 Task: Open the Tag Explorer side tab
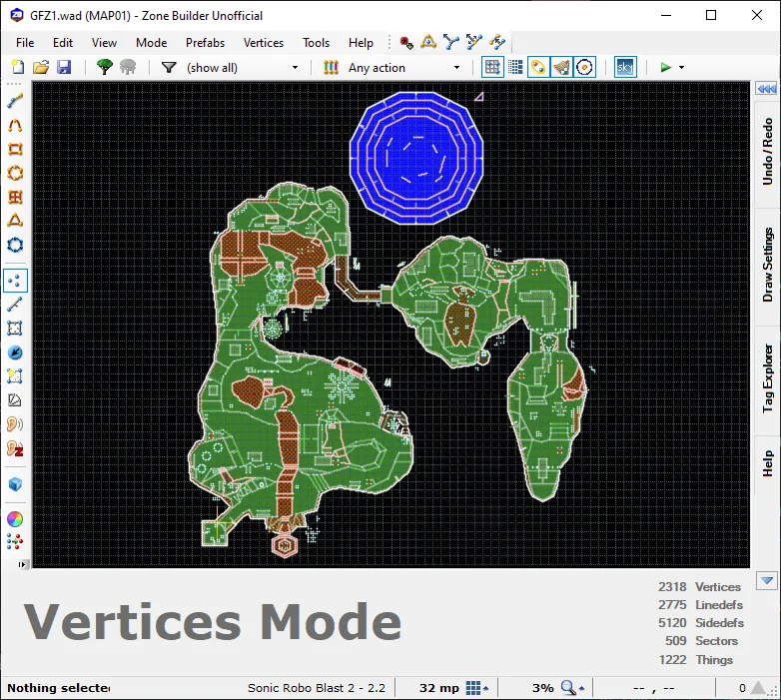pos(768,378)
